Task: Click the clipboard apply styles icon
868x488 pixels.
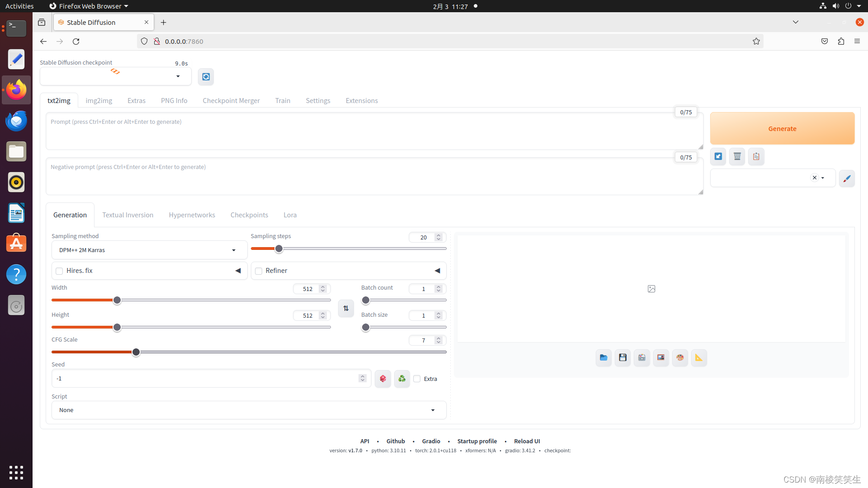Action: pos(756,157)
